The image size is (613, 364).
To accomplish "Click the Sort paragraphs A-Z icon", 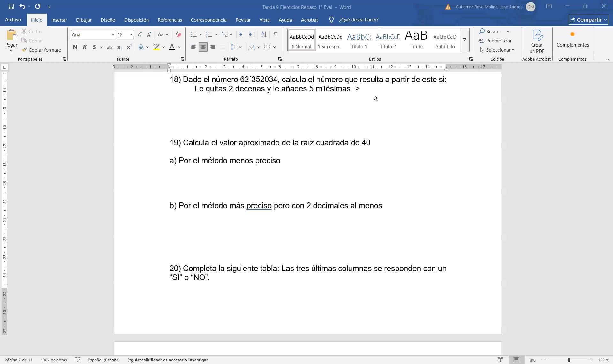I will click(264, 34).
